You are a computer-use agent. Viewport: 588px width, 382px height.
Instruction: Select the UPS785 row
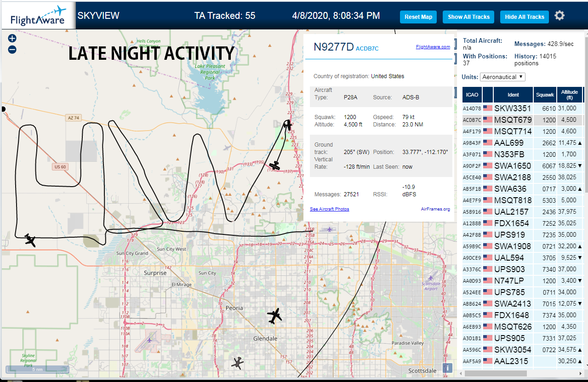coord(523,292)
